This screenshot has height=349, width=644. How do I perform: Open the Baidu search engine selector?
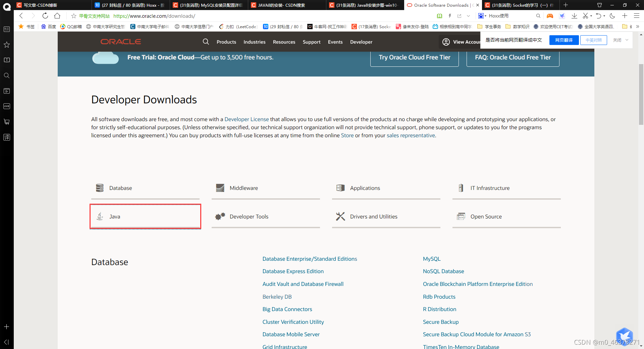482,16
